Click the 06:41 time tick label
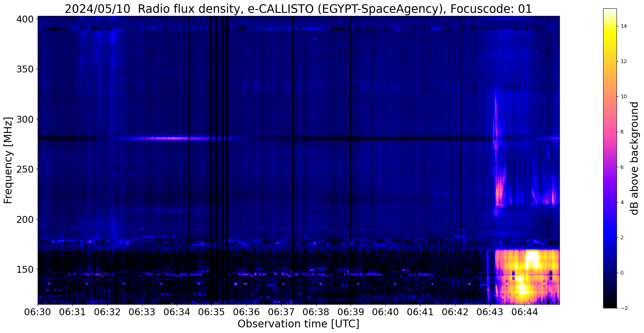The height and width of the screenshot is (333, 644). click(x=421, y=311)
